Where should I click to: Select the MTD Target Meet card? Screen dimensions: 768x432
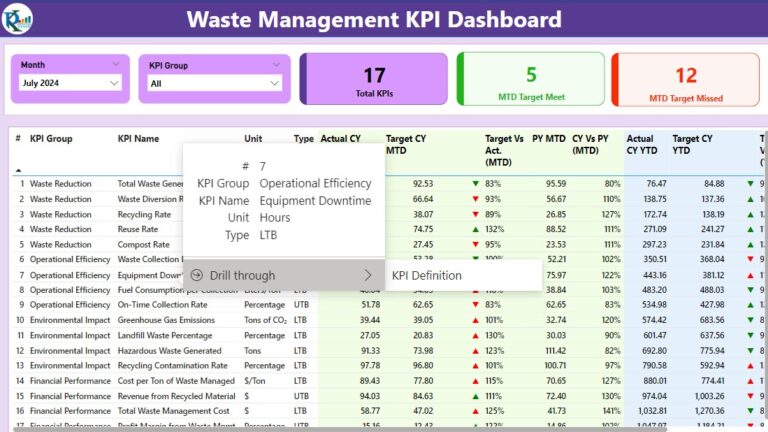click(x=531, y=79)
